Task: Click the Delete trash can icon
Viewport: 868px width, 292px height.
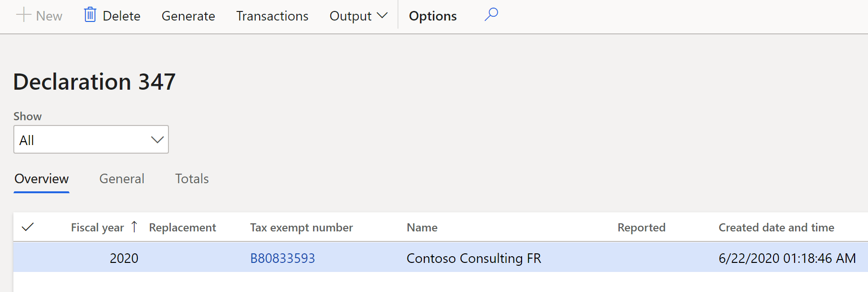Action: pyautogui.click(x=90, y=15)
